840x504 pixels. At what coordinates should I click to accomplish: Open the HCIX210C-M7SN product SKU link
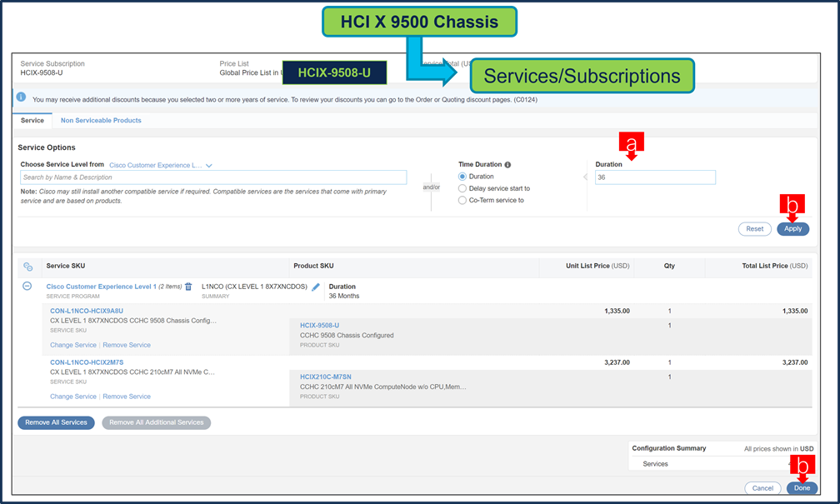pyautogui.click(x=326, y=377)
